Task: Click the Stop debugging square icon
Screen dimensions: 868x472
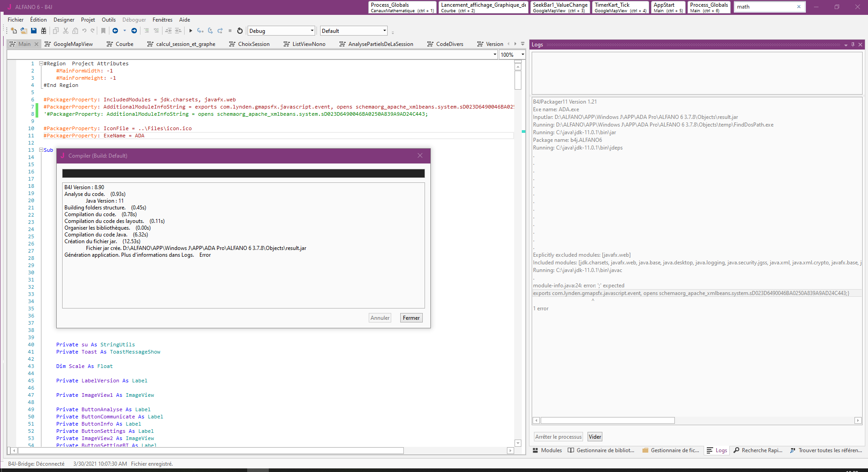Action: [230, 31]
